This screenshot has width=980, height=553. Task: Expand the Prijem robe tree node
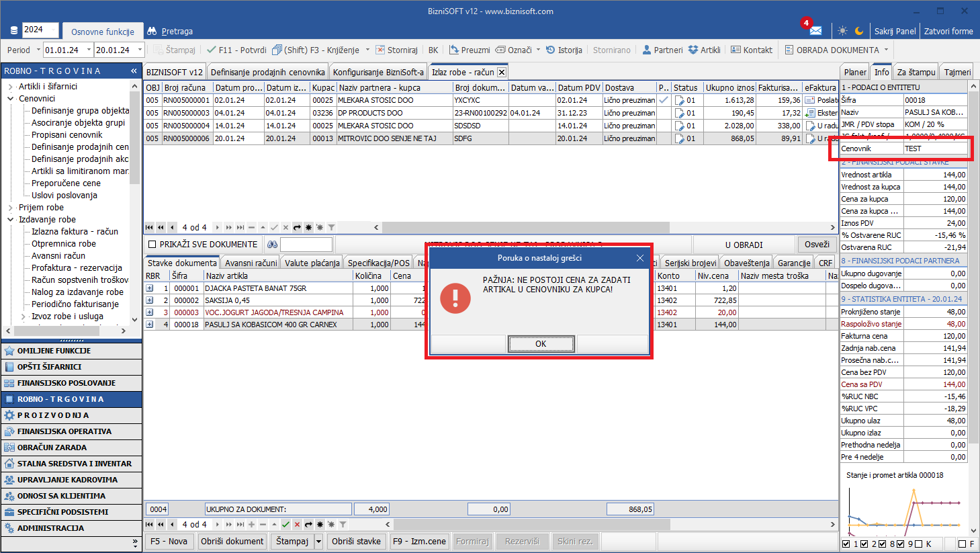11,208
